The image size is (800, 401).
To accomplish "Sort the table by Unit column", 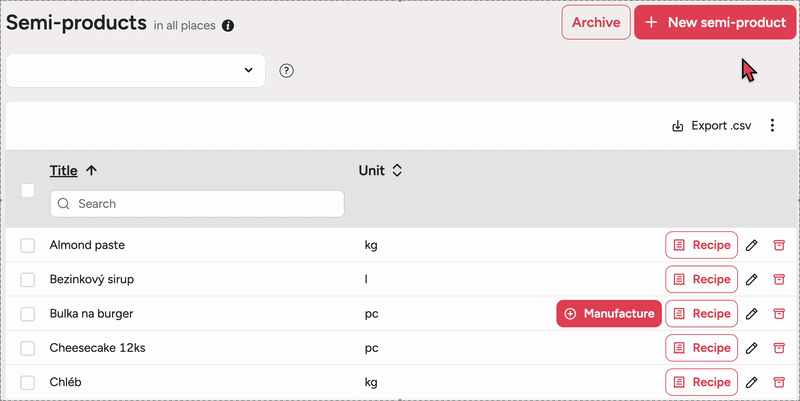I will coord(380,171).
